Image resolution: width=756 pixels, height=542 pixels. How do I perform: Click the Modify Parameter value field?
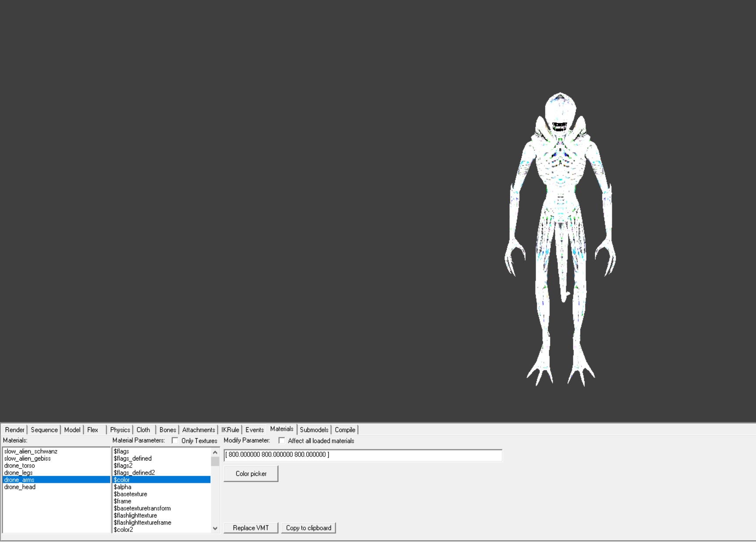tap(363, 455)
